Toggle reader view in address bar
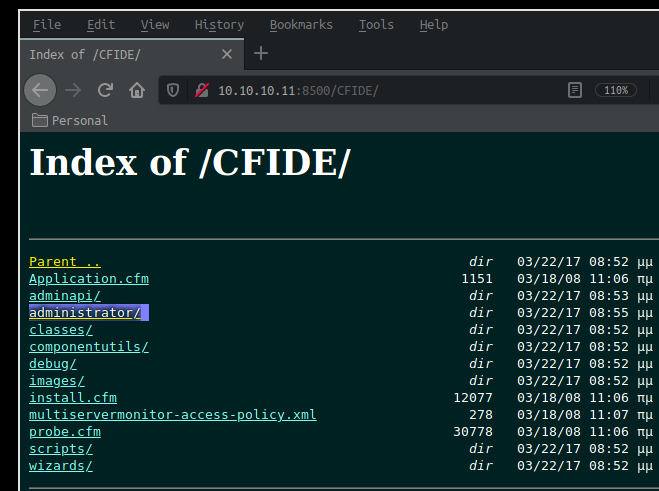This screenshot has width=659, height=491. coord(575,90)
